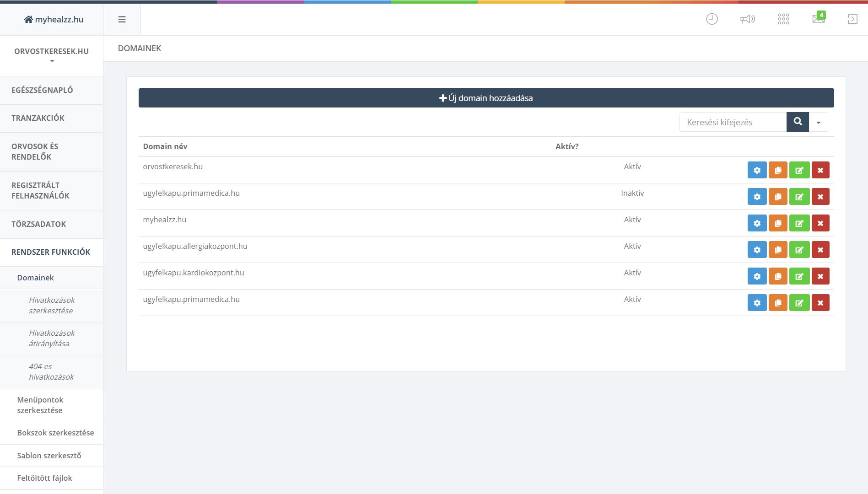Viewport: 868px width, 494px height.
Task: Select the orvostkeresek.hu domain name cell
Action: [173, 166]
